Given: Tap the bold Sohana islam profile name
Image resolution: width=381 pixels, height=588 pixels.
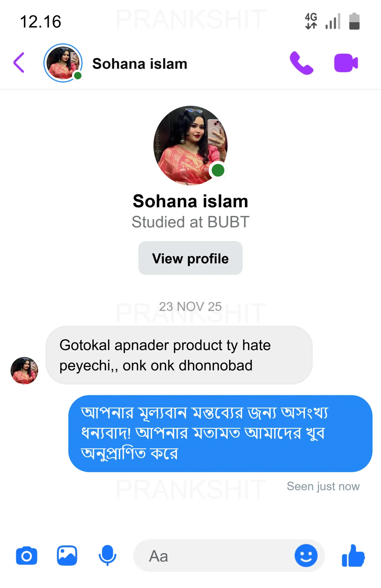Looking at the screenshot, I should pos(190,201).
